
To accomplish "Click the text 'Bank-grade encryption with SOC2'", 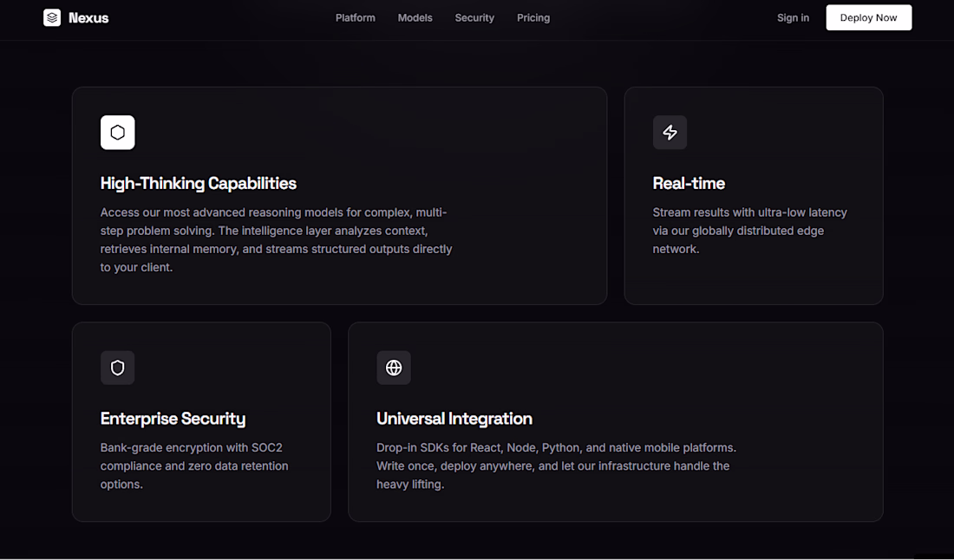I will tap(191, 448).
